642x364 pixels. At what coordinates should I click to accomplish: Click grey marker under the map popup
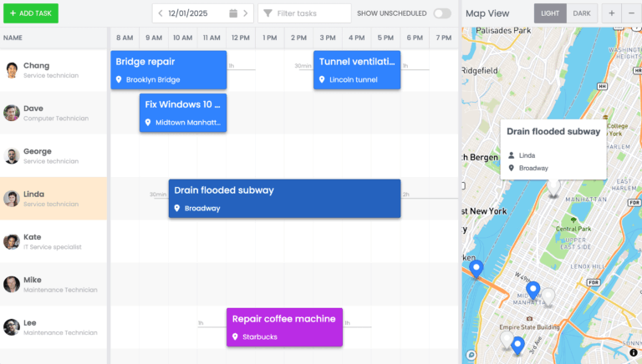click(x=553, y=189)
